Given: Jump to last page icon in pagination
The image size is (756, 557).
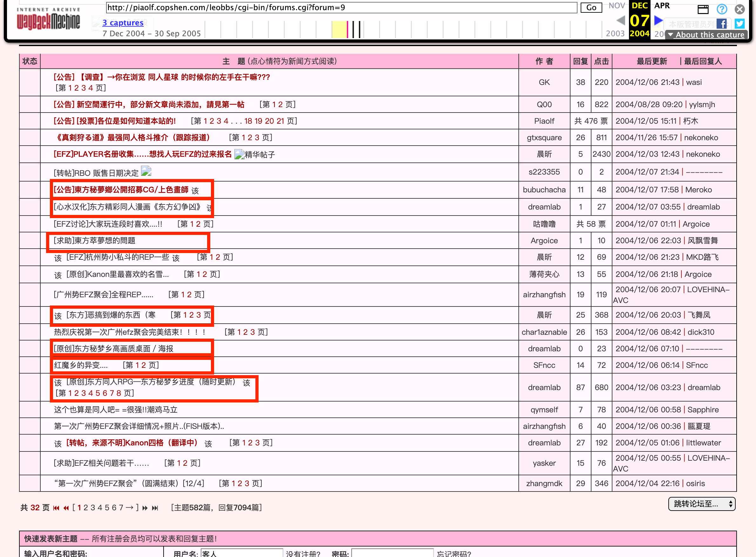Looking at the screenshot, I should point(155,508).
